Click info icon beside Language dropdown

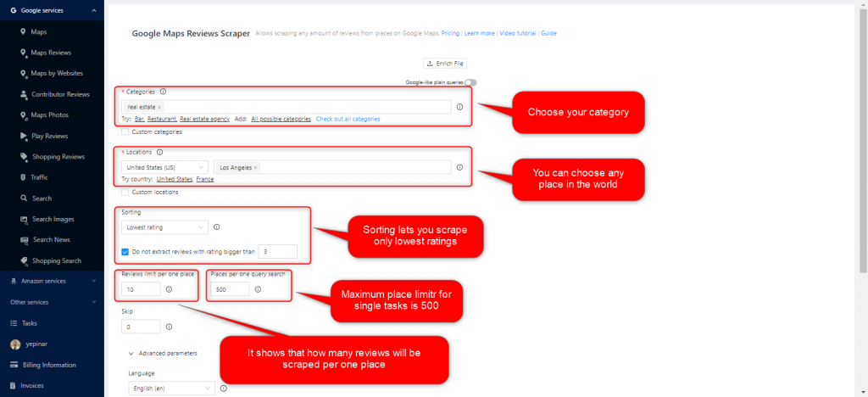(x=223, y=389)
